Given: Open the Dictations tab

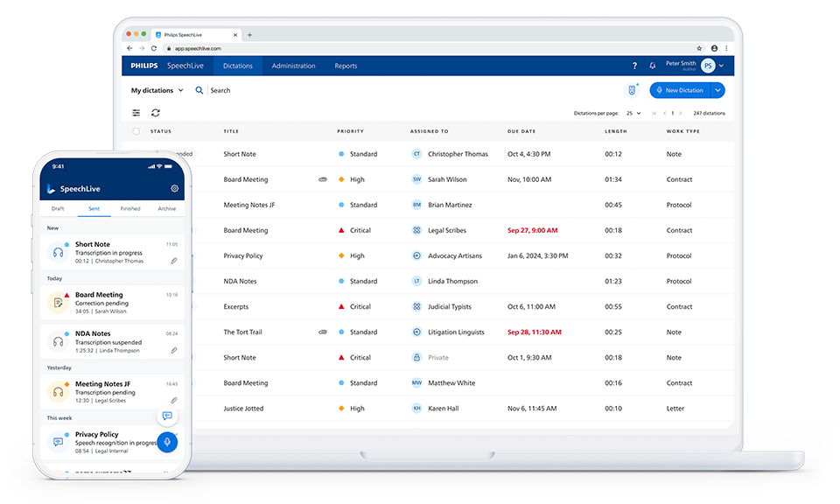Looking at the screenshot, I should click(x=238, y=66).
